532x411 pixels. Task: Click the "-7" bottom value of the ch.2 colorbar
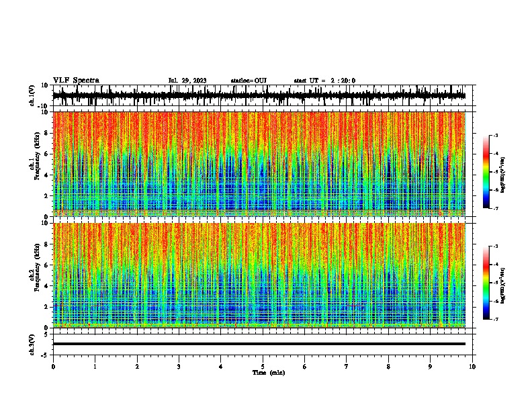(x=495, y=320)
